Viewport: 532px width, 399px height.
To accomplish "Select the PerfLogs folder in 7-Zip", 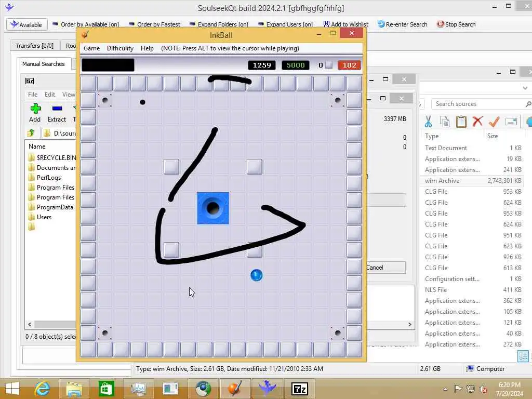I will pos(45,178).
